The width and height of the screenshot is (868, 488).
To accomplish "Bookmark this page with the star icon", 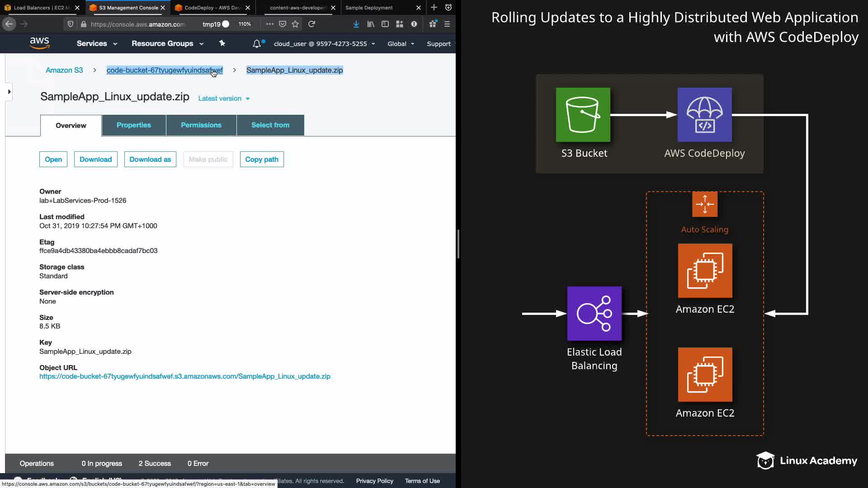I will pyautogui.click(x=295, y=24).
